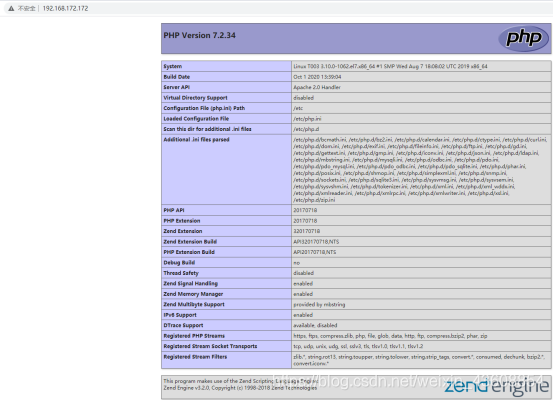The width and height of the screenshot is (554, 400).
Task: Click the PHP Extension row label
Action: tap(182, 221)
